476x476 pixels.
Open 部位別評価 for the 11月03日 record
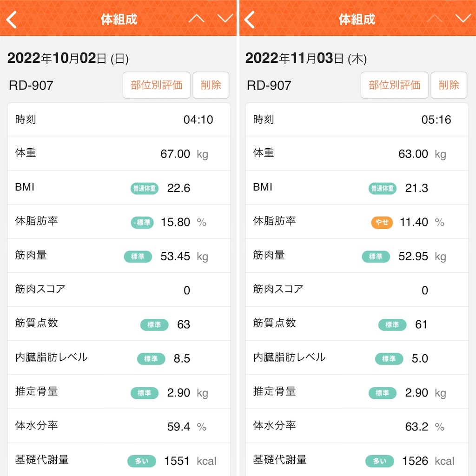click(x=394, y=85)
